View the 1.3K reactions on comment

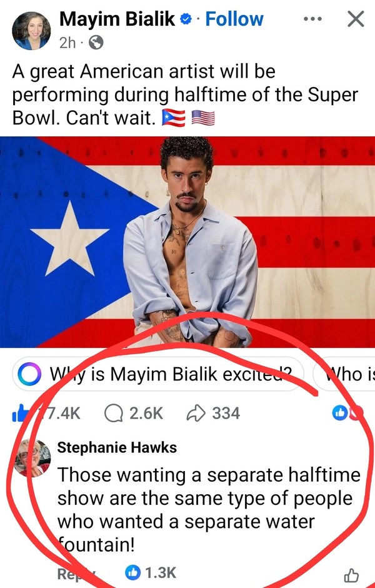coord(150,573)
